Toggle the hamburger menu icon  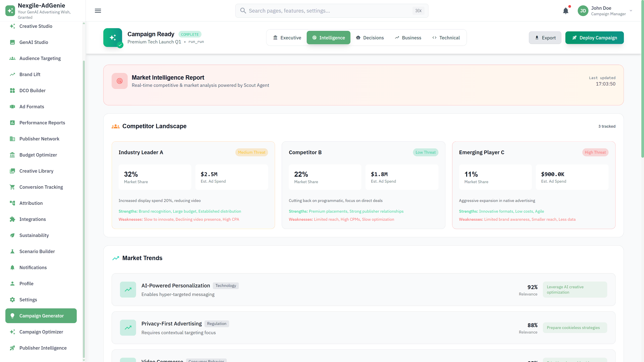click(98, 11)
